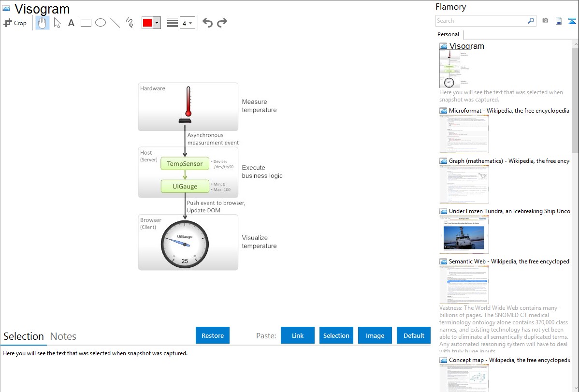Pick the ellipse drawing tool
Screen dimensions: 579x392
click(101, 23)
